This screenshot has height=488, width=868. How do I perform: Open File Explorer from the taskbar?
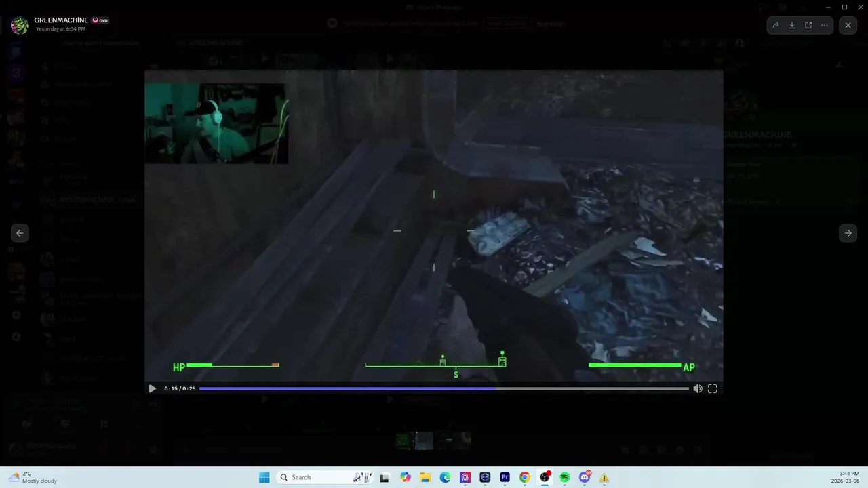pyautogui.click(x=425, y=477)
